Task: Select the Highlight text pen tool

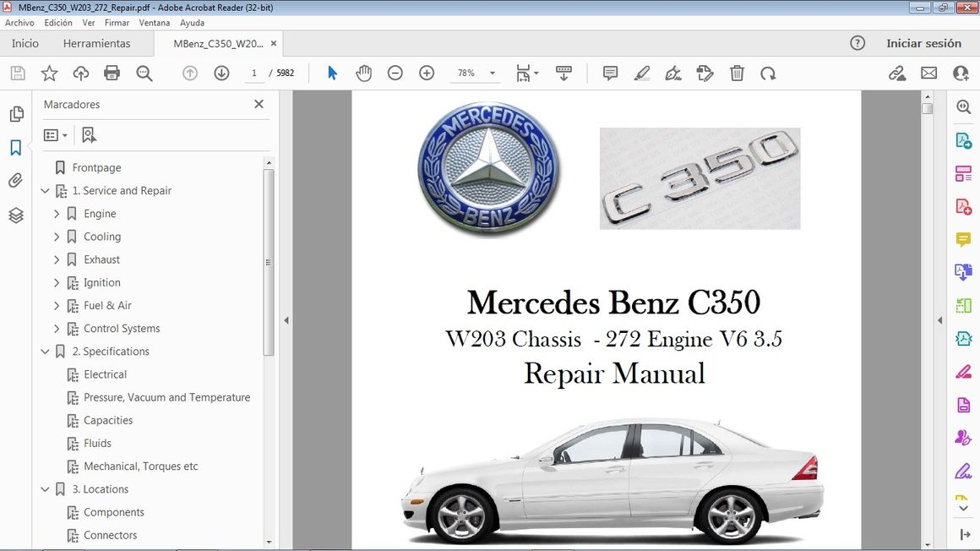Action: [642, 74]
